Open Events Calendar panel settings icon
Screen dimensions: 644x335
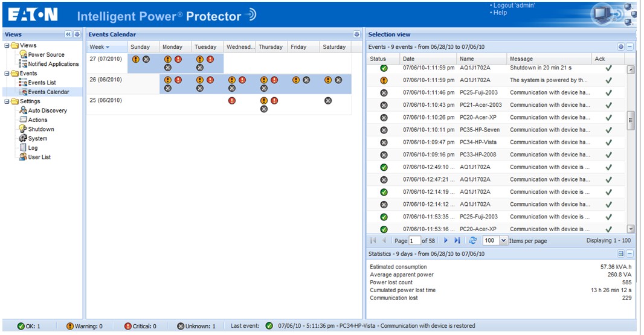tap(356, 34)
